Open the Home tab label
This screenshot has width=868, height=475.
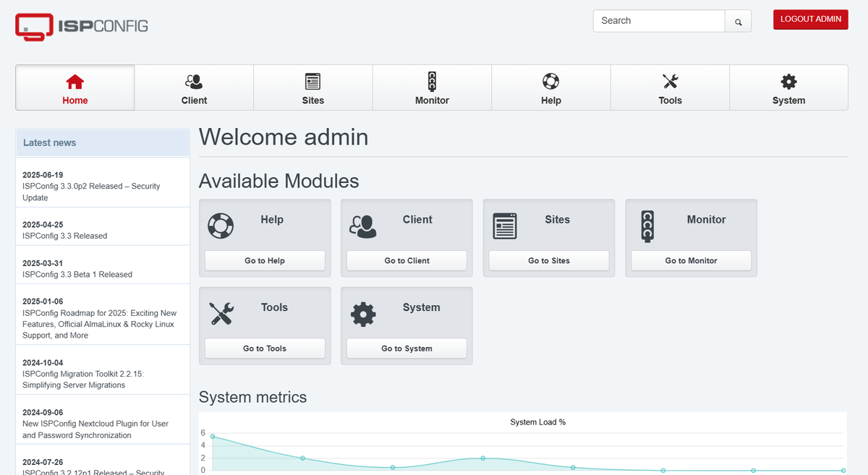click(75, 100)
